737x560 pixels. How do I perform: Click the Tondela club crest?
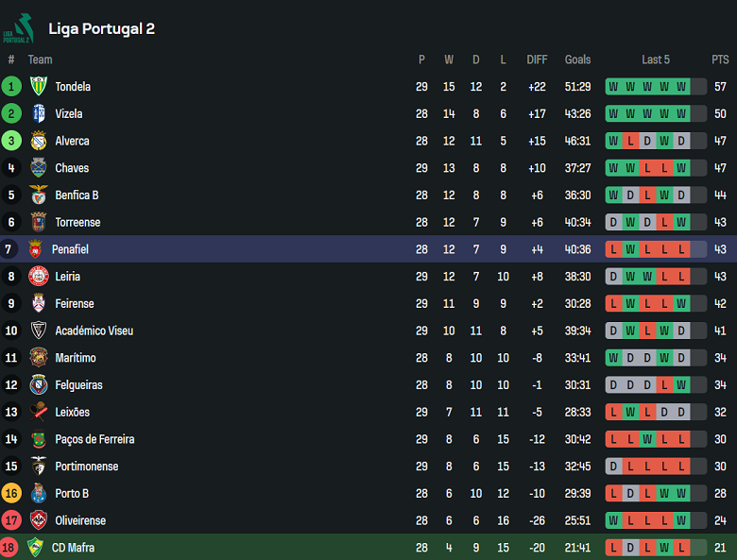pos(39,87)
